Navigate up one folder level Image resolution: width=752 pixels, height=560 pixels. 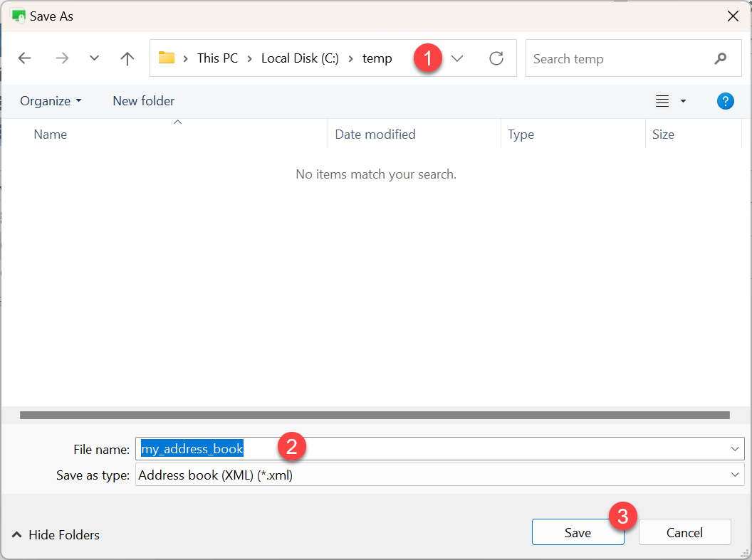pyautogui.click(x=127, y=58)
